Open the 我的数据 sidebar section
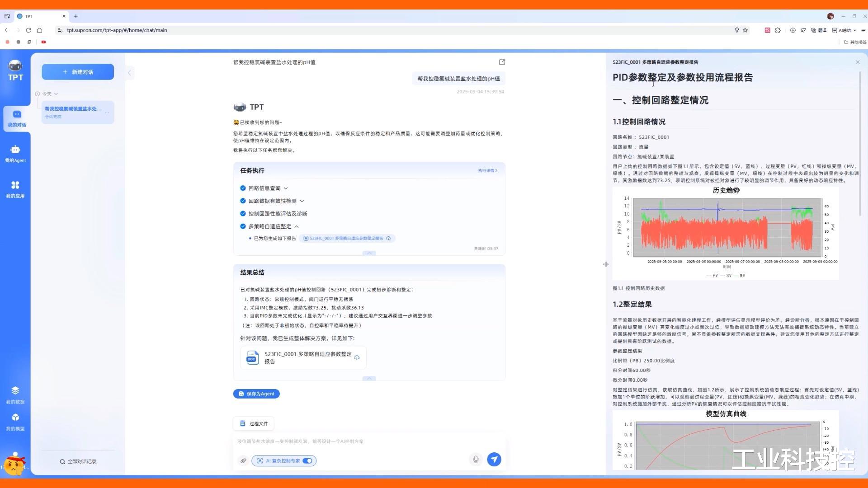868x488 pixels. [x=15, y=394]
